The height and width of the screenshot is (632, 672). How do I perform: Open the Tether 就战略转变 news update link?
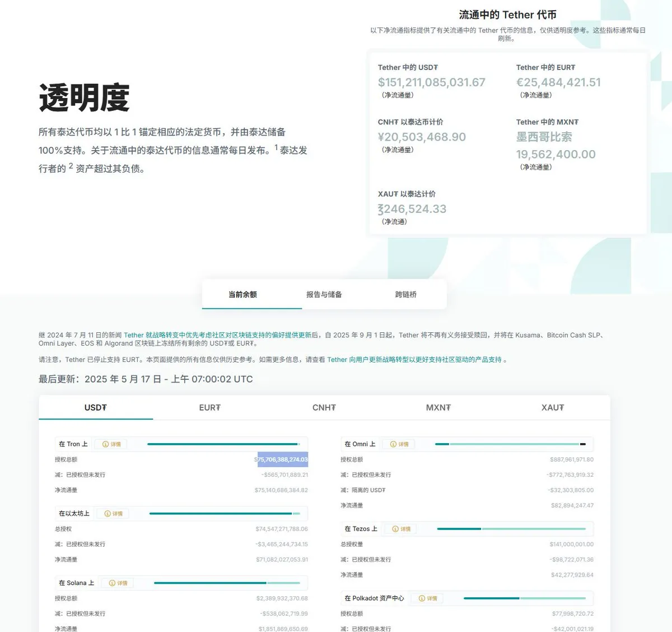pos(217,335)
